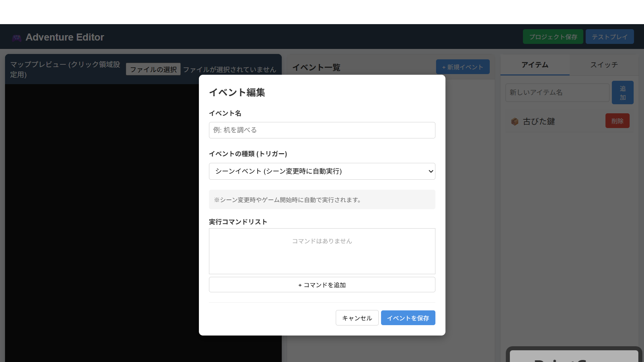This screenshot has width=644, height=362.
Task: Click the プロジェクト保存 button
Action: (553, 37)
